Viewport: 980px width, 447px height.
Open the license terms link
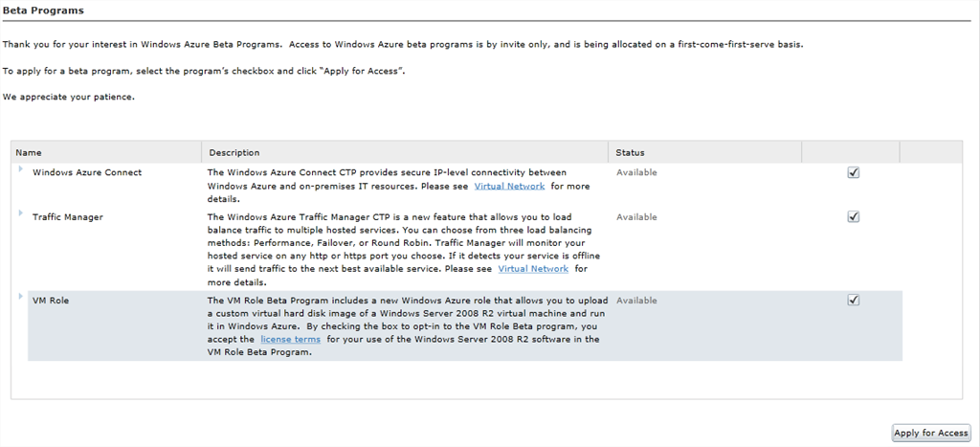click(291, 339)
